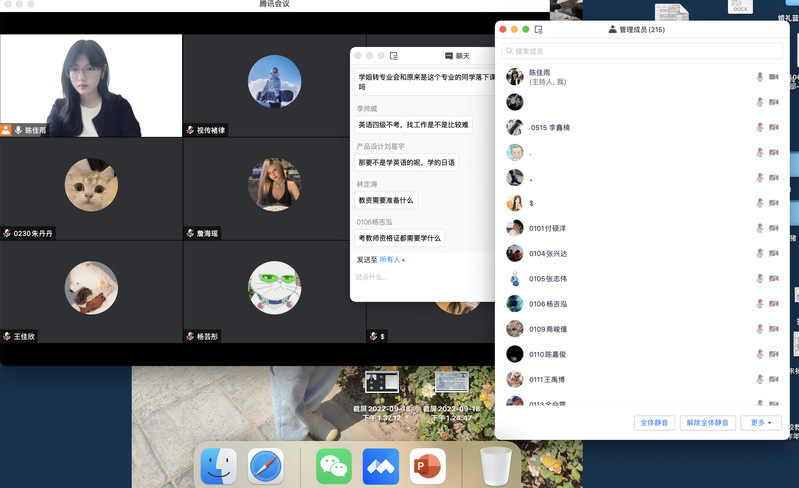Toggle 陈佳雨's microphone icon in the member list
This screenshot has width=799, height=488.
tap(760, 77)
